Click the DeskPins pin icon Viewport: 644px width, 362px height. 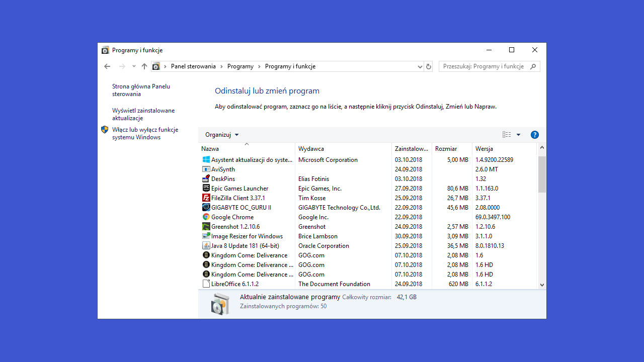click(x=206, y=179)
